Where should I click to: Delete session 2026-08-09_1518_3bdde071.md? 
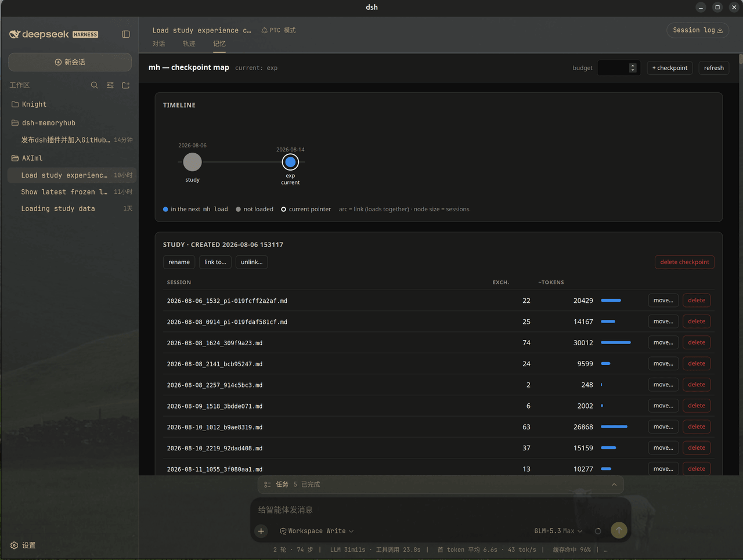(x=697, y=406)
